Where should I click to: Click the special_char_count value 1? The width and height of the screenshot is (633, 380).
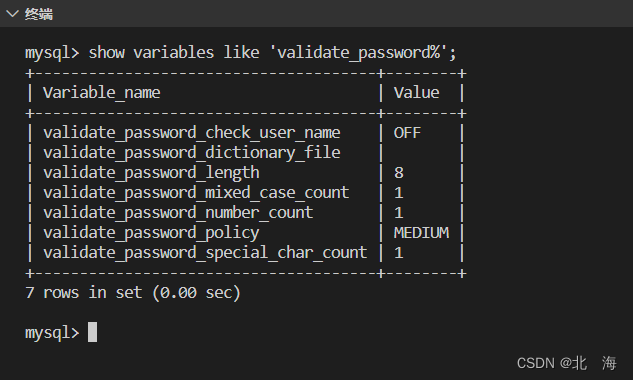pyautogui.click(x=399, y=253)
